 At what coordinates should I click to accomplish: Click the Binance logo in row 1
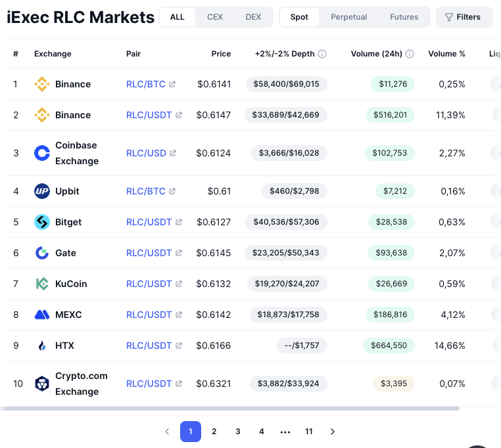coord(42,84)
